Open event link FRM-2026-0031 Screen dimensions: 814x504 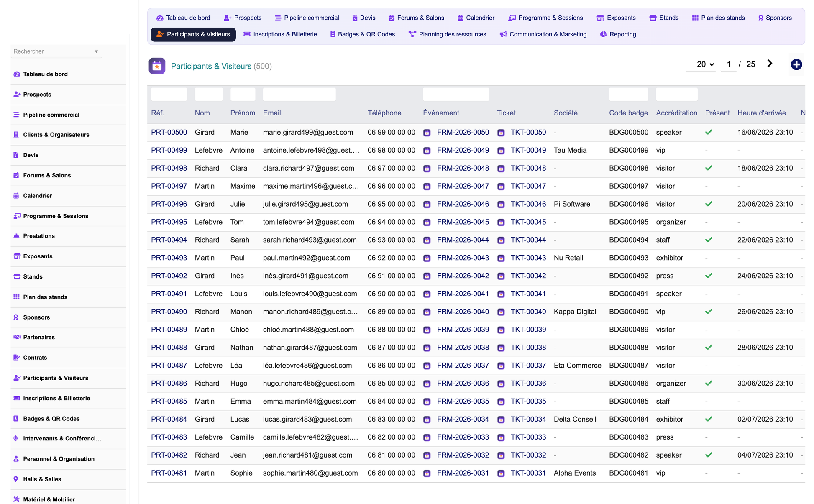pyautogui.click(x=463, y=473)
